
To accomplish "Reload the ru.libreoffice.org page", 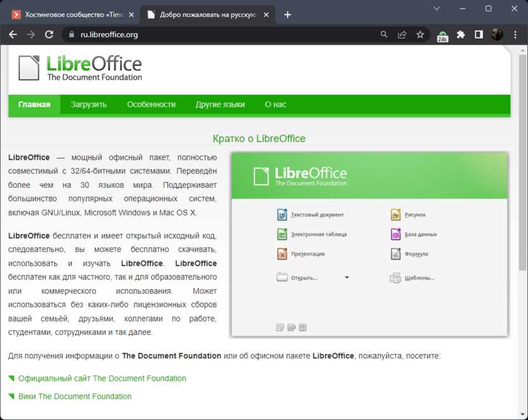I will [x=49, y=34].
